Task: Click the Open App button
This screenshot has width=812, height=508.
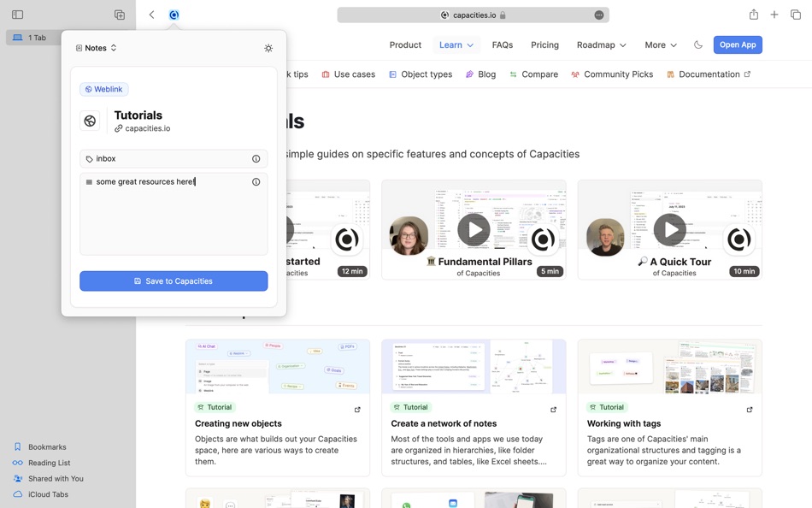Action: (738, 44)
